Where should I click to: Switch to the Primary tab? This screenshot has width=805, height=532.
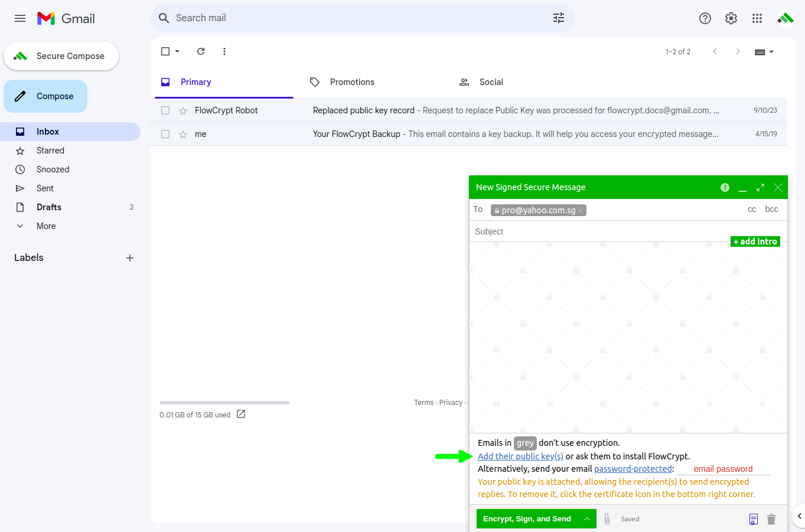click(224, 82)
